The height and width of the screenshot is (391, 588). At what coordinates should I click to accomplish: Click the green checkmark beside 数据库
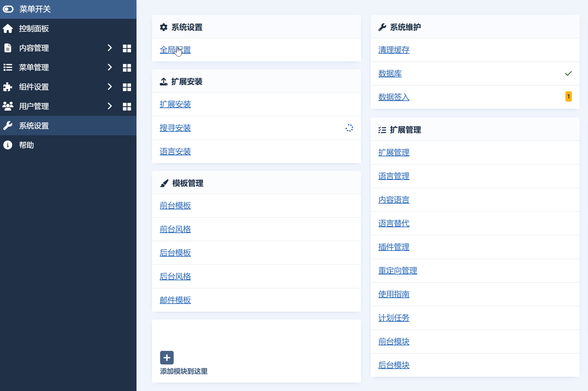568,73
